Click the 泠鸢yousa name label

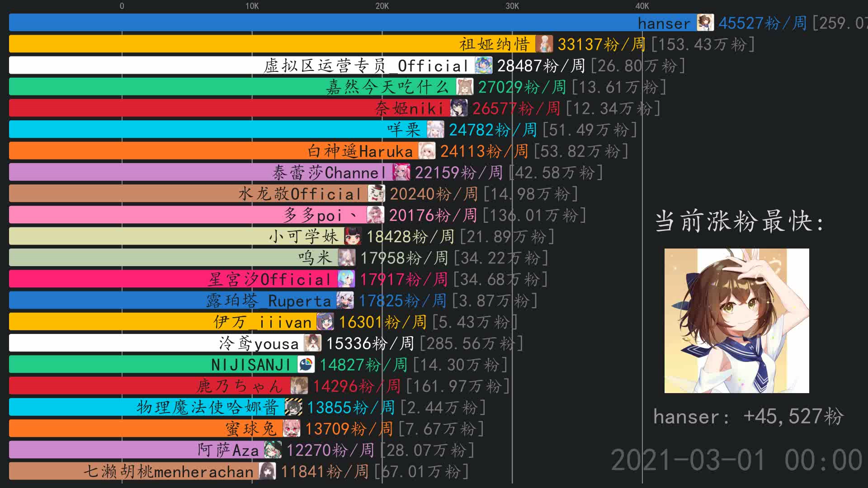click(259, 344)
